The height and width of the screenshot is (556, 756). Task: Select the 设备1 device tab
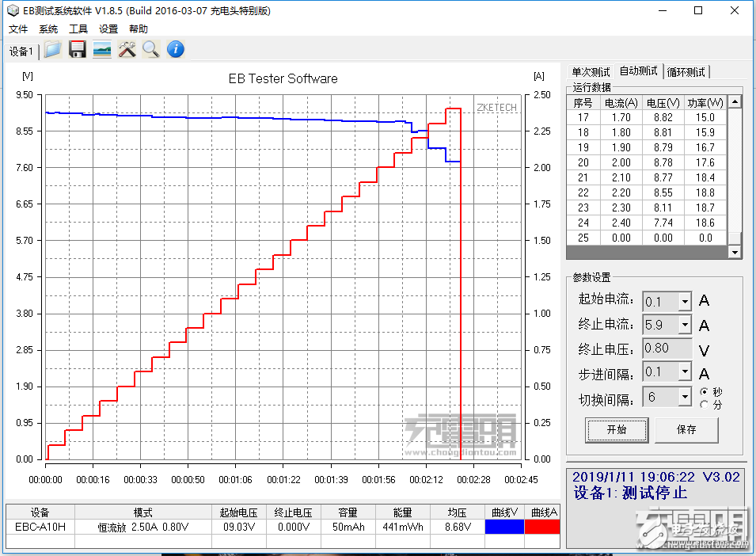(21, 51)
